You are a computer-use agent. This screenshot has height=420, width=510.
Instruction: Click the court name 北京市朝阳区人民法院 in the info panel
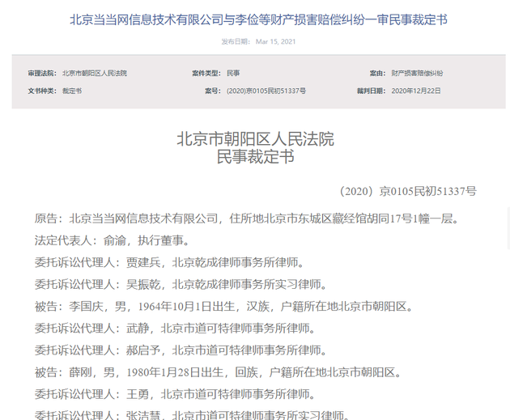pyautogui.click(x=95, y=73)
